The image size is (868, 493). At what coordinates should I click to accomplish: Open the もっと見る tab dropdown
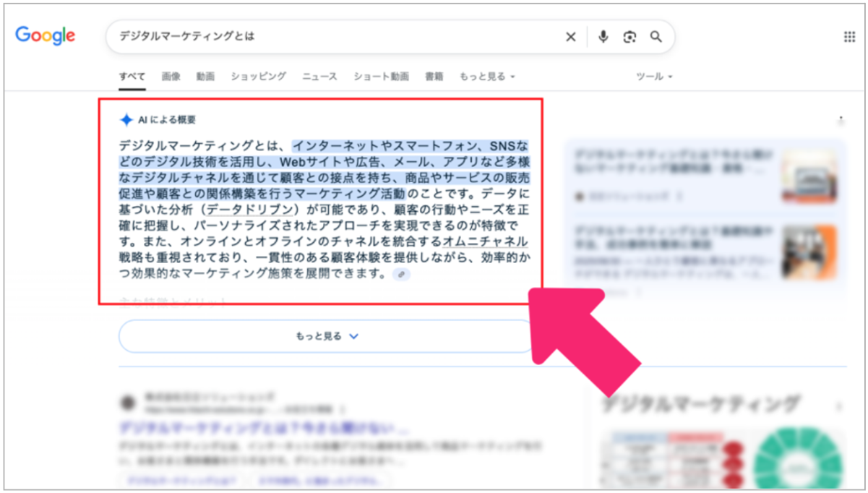tap(487, 76)
